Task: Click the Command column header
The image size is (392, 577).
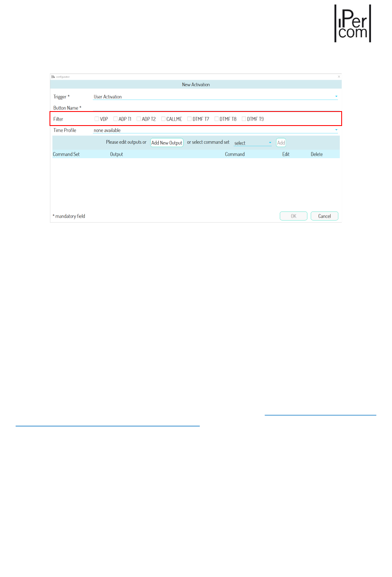Action: pyautogui.click(x=235, y=154)
